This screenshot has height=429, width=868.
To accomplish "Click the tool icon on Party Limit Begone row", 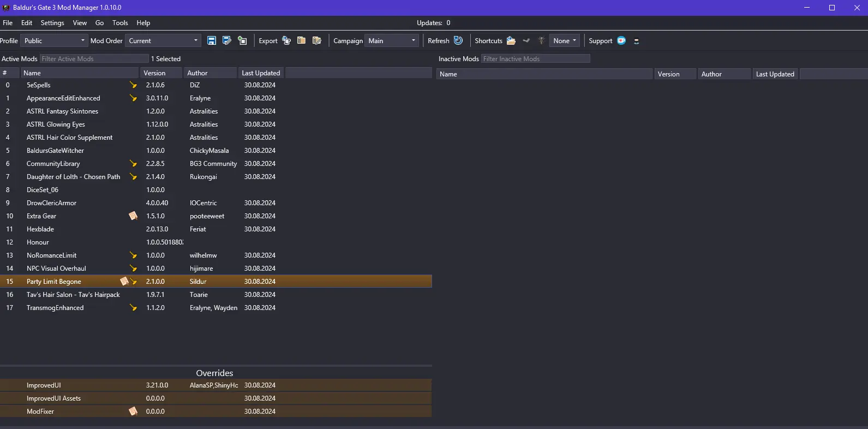I will (133, 282).
